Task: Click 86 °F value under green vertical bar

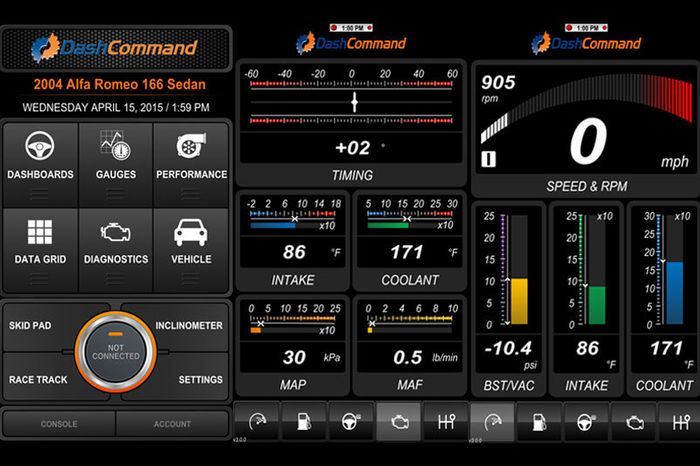Action: click(587, 348)
